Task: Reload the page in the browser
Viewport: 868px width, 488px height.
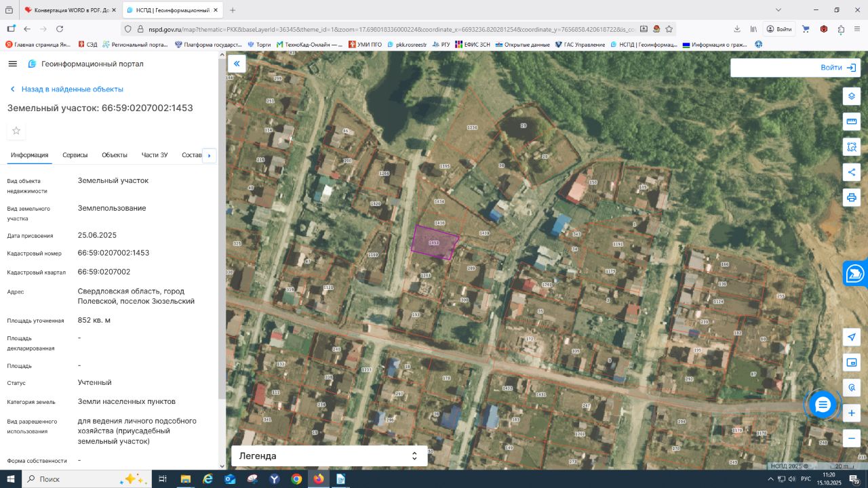Action: (x=60, y=29)
